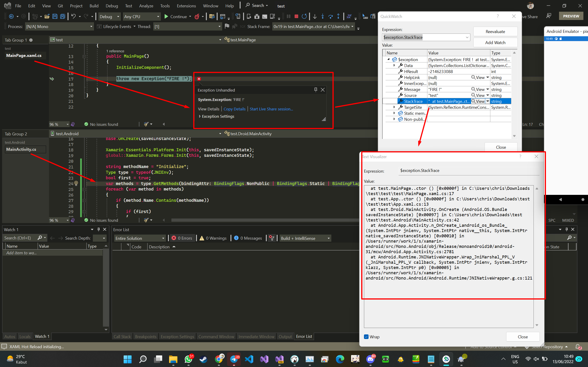588x367 pixels.
Task: Pin the Exception Unhandled popup
Action: 316,90
